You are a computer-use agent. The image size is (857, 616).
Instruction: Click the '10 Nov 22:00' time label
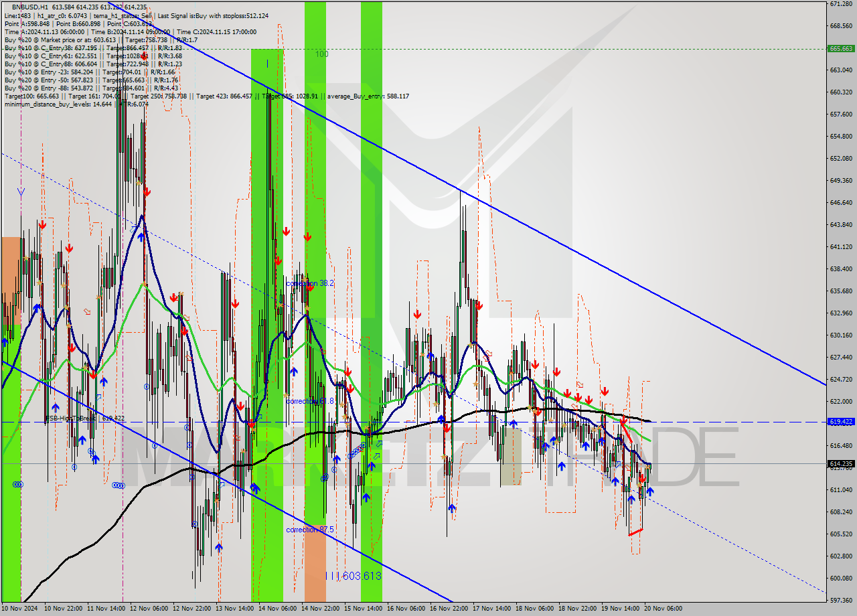[64, 609]
